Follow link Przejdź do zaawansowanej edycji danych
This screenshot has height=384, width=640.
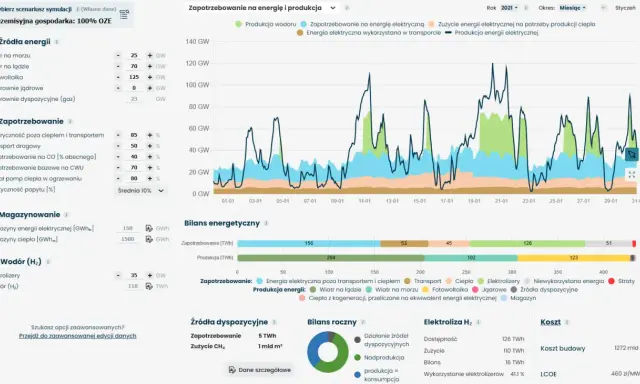(78, 336)
